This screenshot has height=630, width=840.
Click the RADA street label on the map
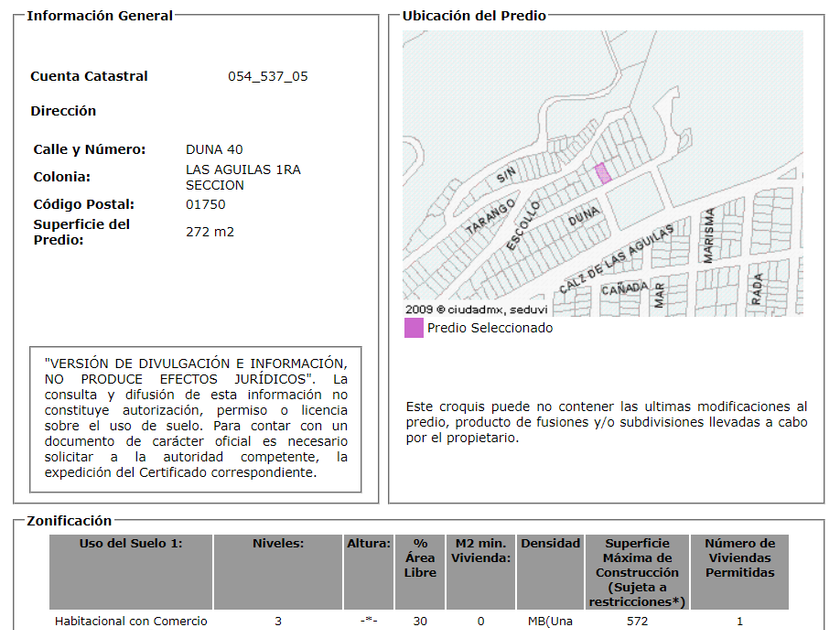point(756,289)
